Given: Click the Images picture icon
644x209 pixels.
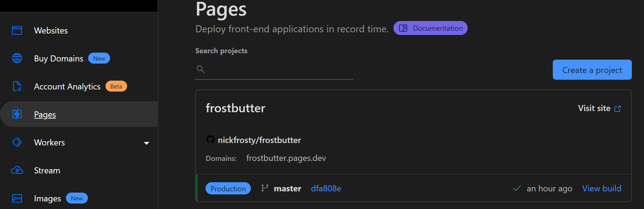Looking at the screenshot, I should point(17,198).
